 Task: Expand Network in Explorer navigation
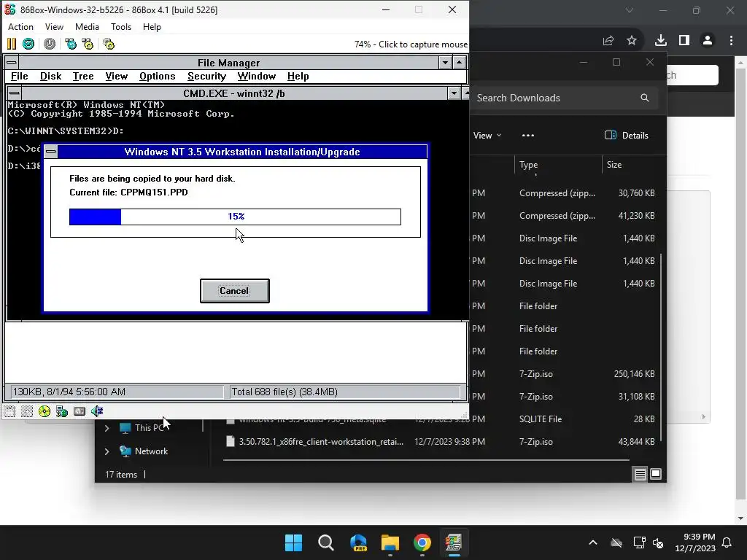click(107, 451)
